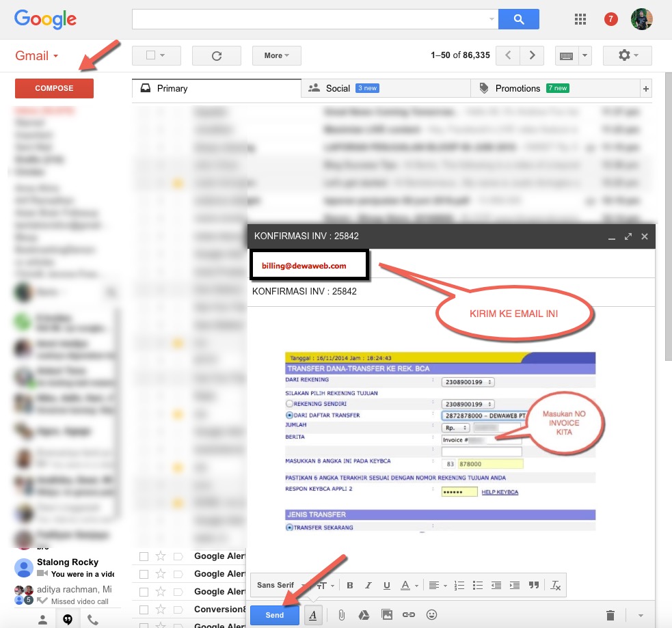
Task: Toggle formatting options A icon
Action: (313, 615)
